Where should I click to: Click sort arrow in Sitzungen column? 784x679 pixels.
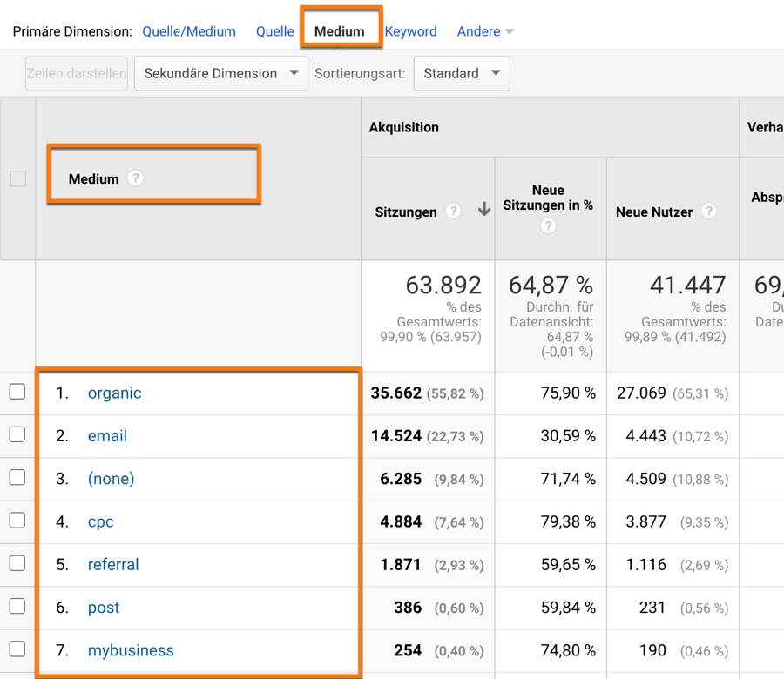pyautogui.click(x=483, y=211)
